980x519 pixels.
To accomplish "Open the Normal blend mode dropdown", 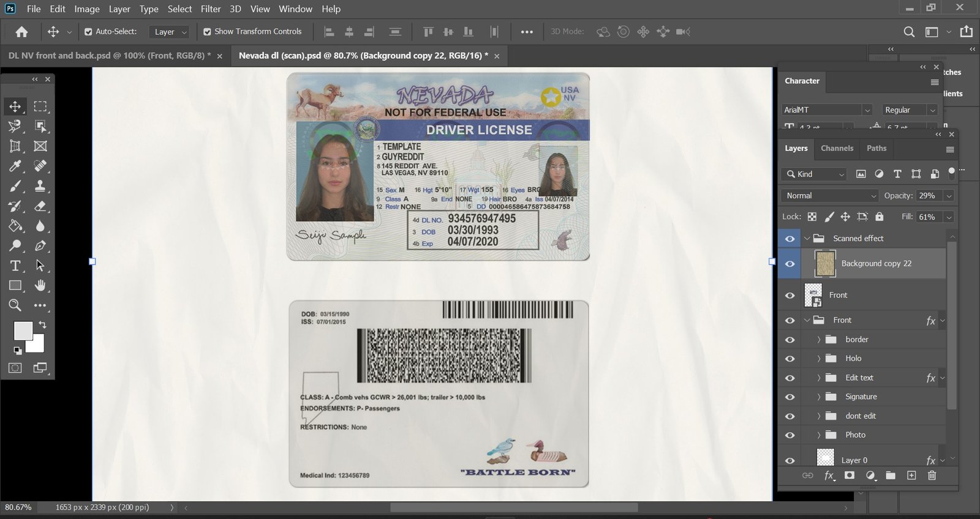I will pyautogui.click(x=831, y=196).
